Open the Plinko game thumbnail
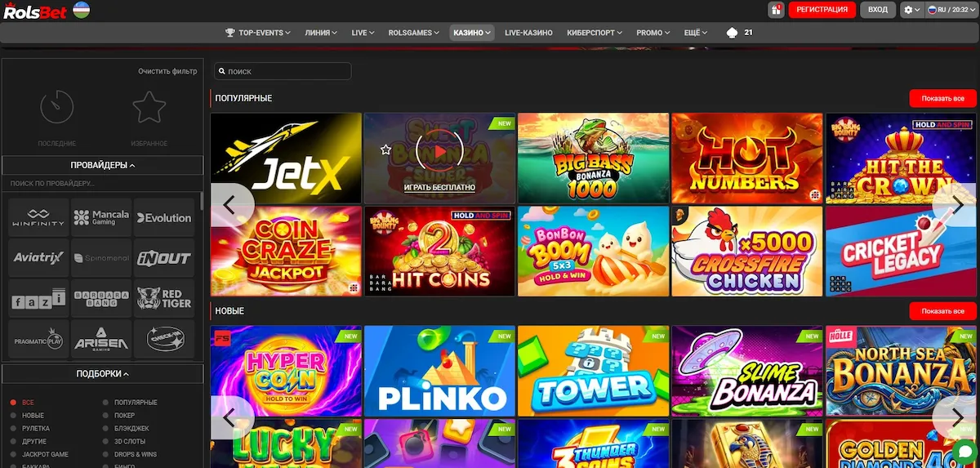 [439, 371]
